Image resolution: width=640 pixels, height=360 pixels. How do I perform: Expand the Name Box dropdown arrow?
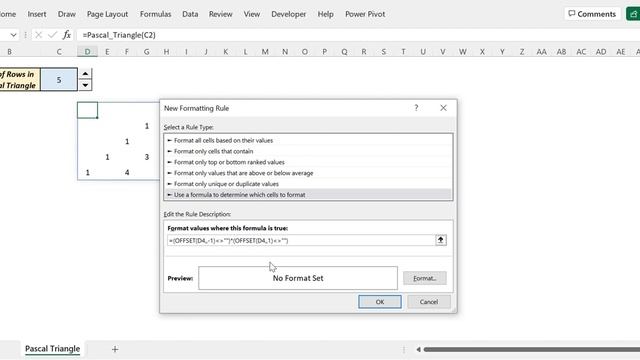click(13, 35)
